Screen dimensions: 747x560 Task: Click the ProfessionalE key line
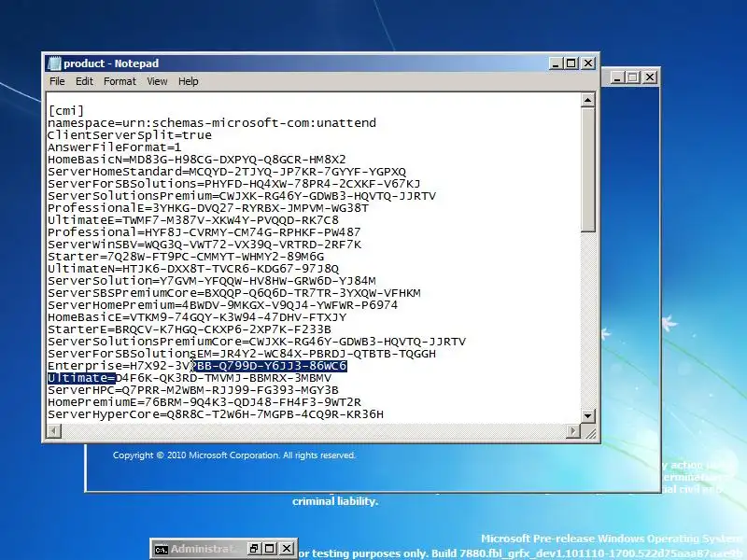(208, 208)
